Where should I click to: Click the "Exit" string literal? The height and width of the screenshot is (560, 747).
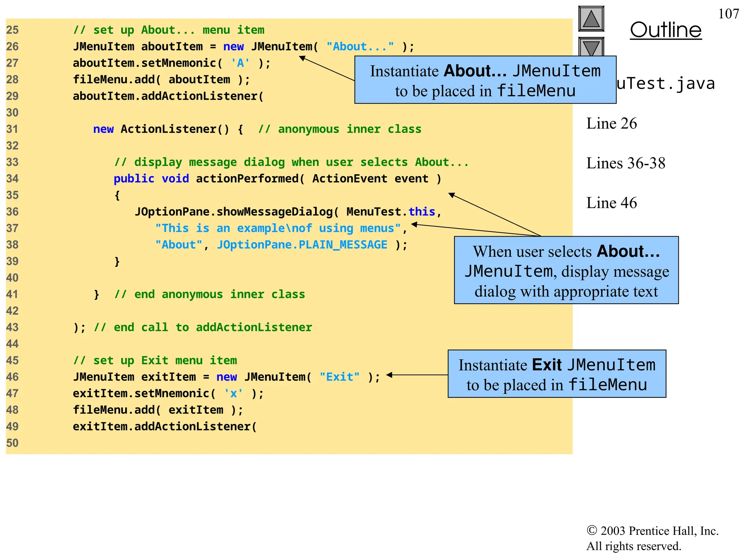(340, 377)
